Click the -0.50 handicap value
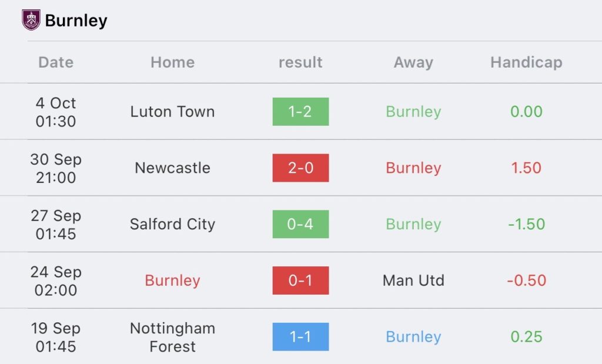This screenshot has width=602, height=364. (526, 280)
